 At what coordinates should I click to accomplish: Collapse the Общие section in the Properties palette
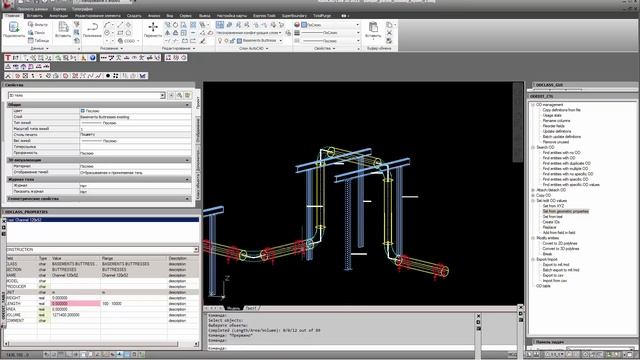point(187,105)
